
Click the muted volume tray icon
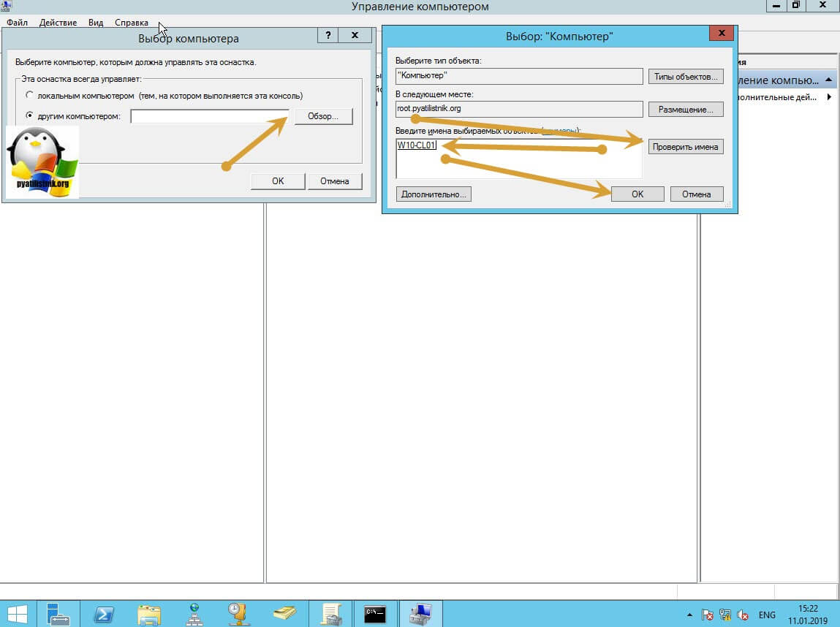(743, 615)
